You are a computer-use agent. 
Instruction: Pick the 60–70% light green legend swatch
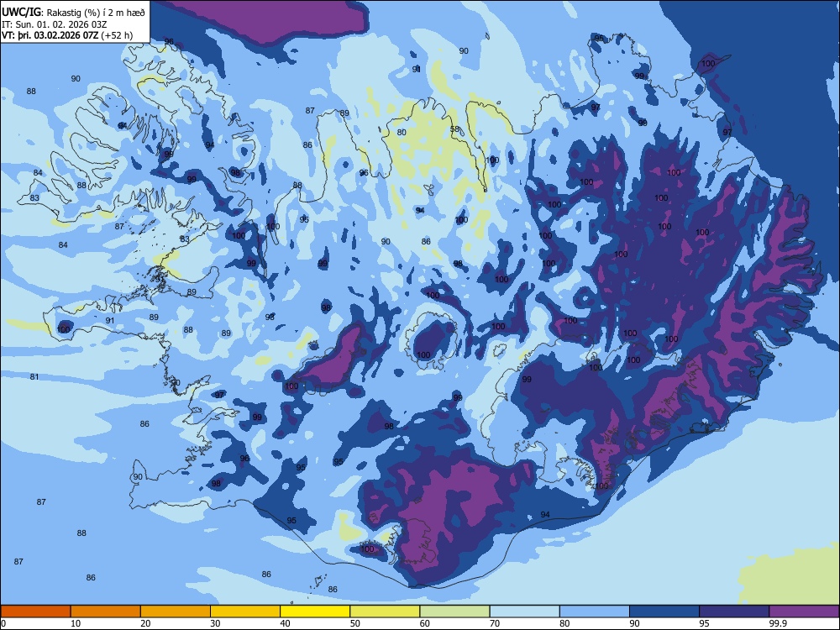click(x=454, y=612)
